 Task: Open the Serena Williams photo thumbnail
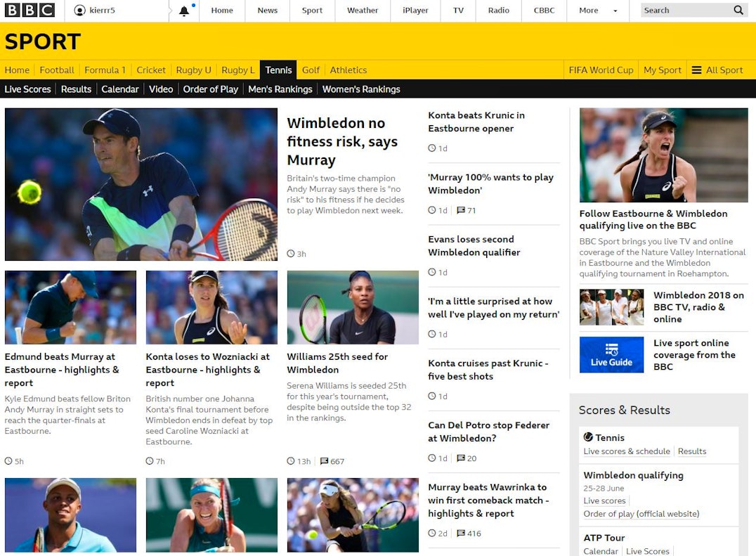pyautogui.click(x=353, y=307)
